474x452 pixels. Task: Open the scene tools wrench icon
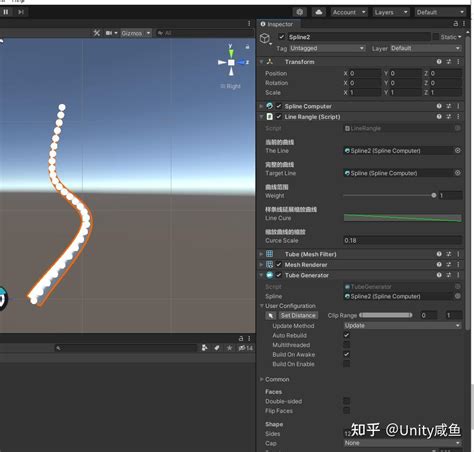(97, 33)
